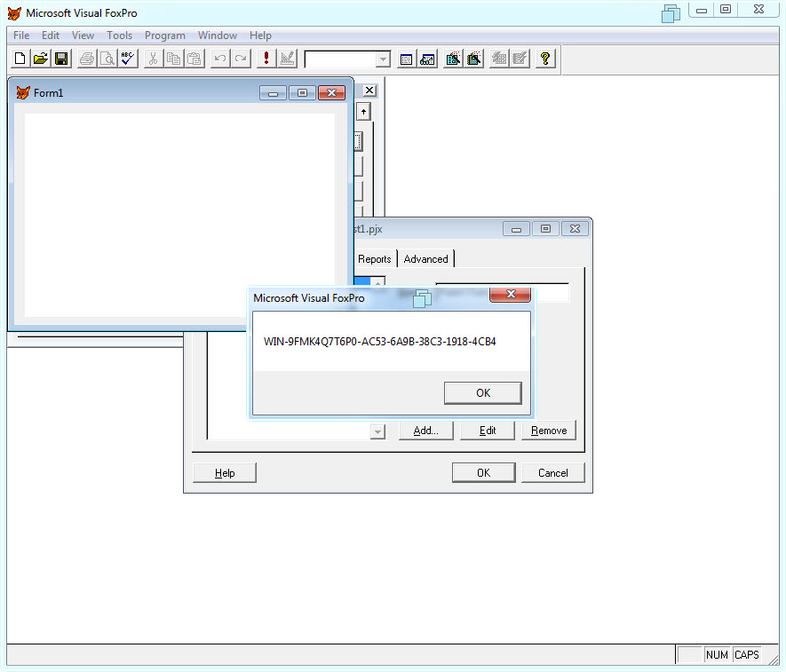This screenshot has height=672, width=786.
Task: Click the Cut scissors icon
Action: pyautogui.click(x=153, y=59)
